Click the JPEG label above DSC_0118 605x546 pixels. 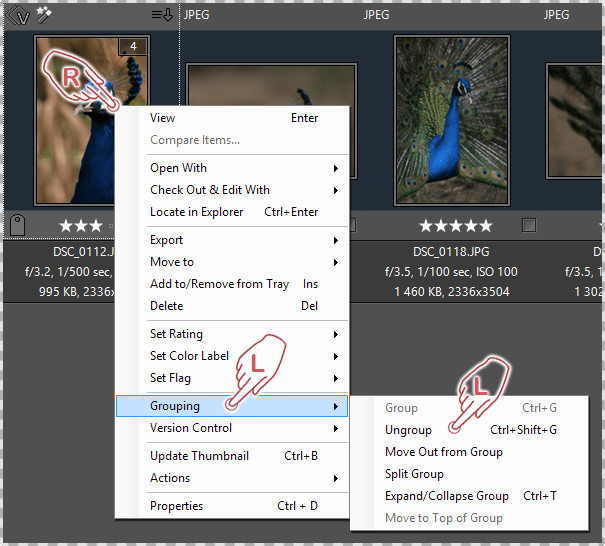click(376, 15)
